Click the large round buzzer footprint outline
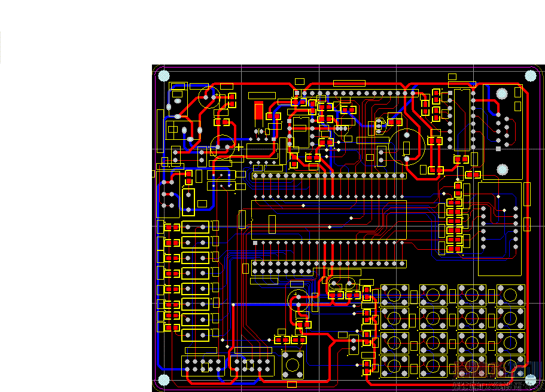The height and width of the screenshot is (392, 545). pos(407,146)
